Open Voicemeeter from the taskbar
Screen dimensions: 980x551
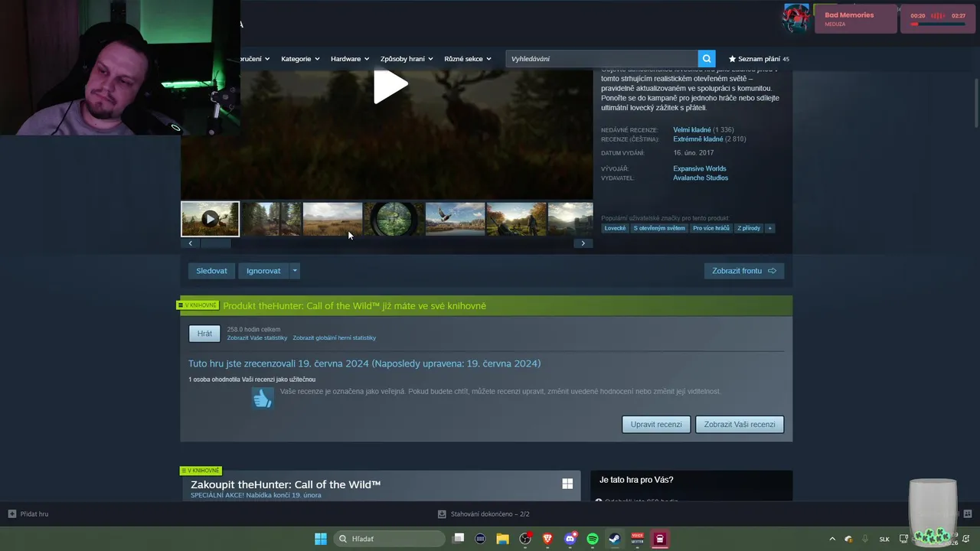(637, 539)
